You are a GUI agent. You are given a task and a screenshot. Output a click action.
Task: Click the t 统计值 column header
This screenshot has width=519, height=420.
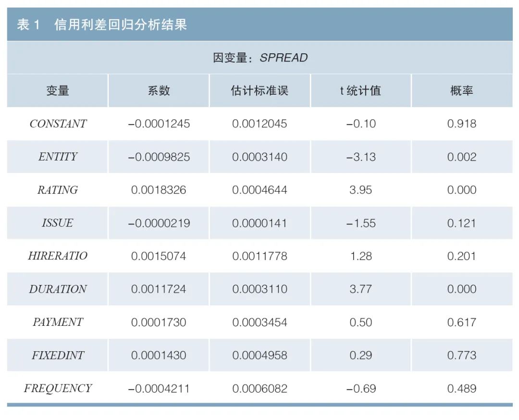pyautogui.click(x=361, y=91)
